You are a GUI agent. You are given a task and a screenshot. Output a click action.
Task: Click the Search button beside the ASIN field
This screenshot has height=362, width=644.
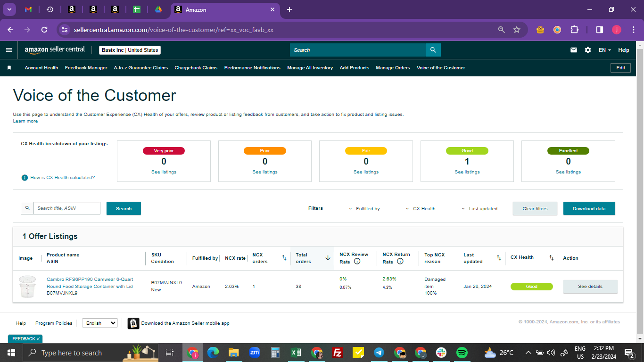124,208
